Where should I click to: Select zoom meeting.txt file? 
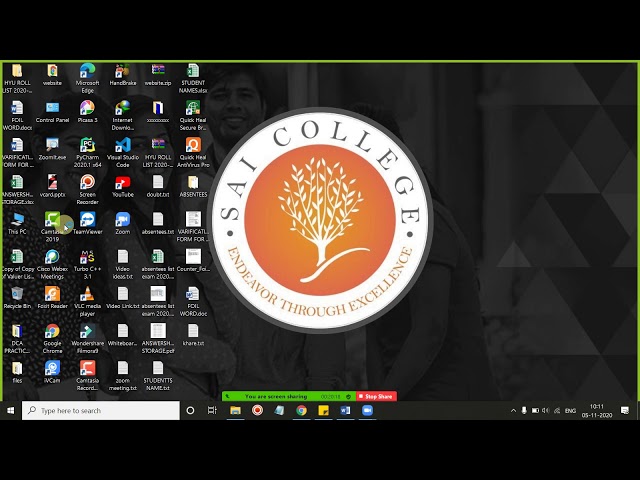(122, 376)
